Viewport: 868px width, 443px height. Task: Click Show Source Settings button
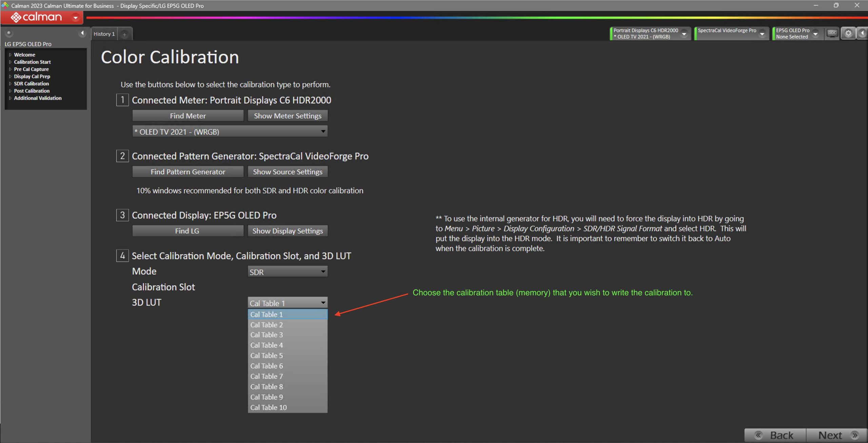pyautogui.click(x=288, y=172)
